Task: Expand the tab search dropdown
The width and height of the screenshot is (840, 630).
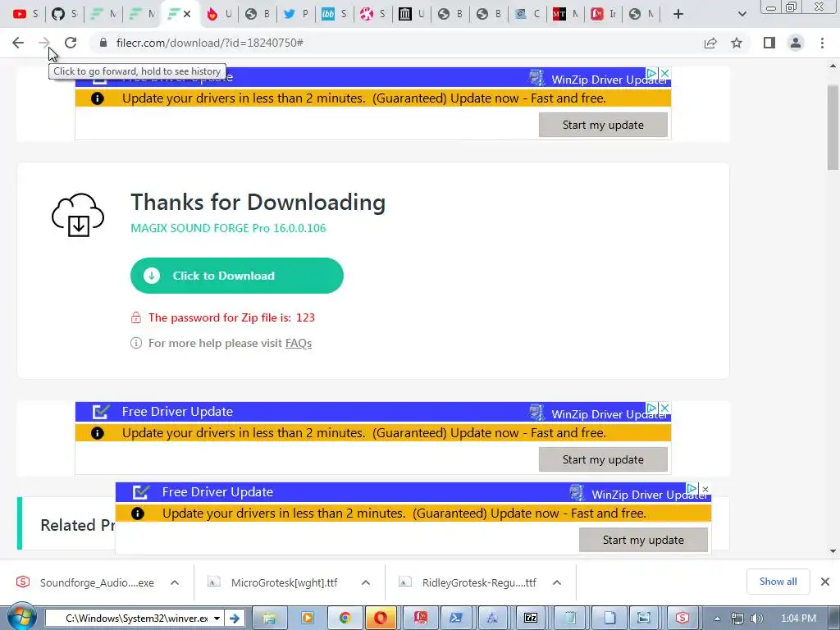Action: coord(742,14)
